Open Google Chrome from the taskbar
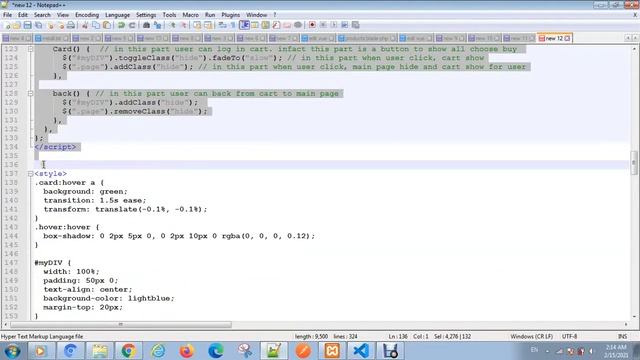The image size is (640, 360). tap(128, 351)
